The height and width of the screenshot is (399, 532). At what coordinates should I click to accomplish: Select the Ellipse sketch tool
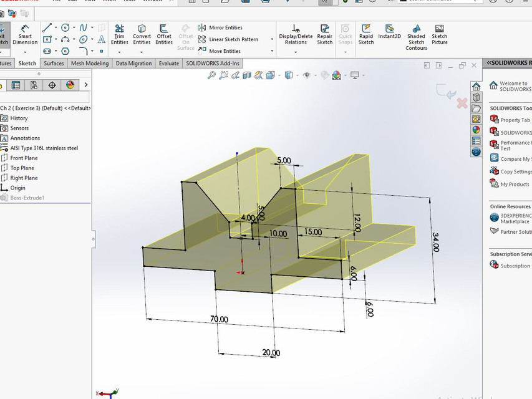[83, 39]
